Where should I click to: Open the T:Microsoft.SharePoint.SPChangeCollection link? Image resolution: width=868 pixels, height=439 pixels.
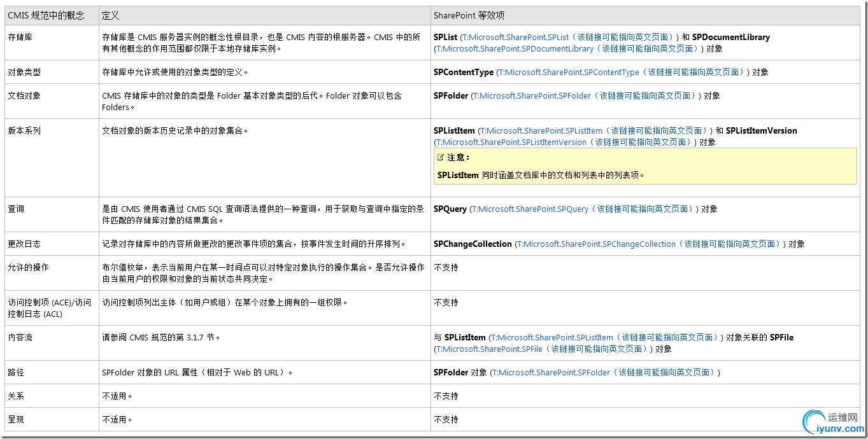(x=648, y=244)
